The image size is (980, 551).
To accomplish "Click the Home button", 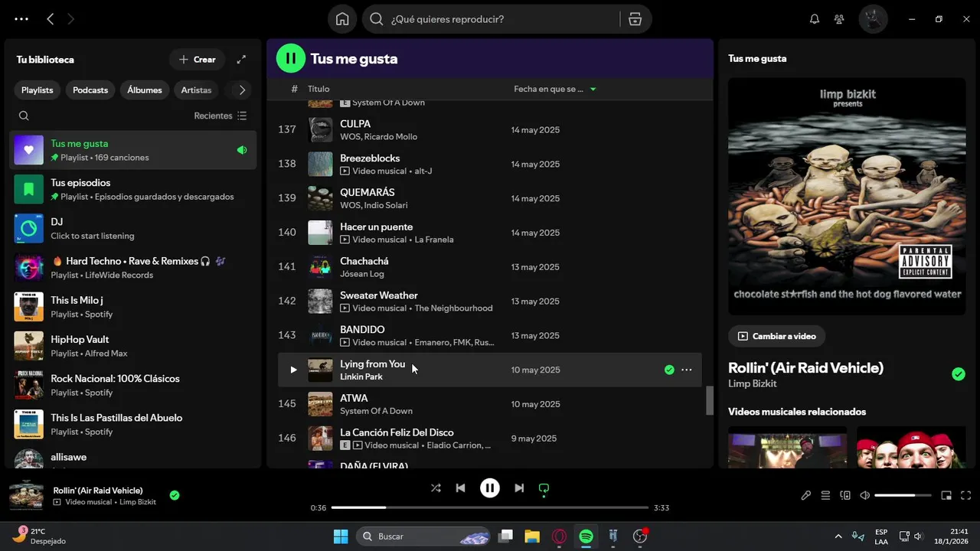I will pyautogui.click(x=342, y=19).
